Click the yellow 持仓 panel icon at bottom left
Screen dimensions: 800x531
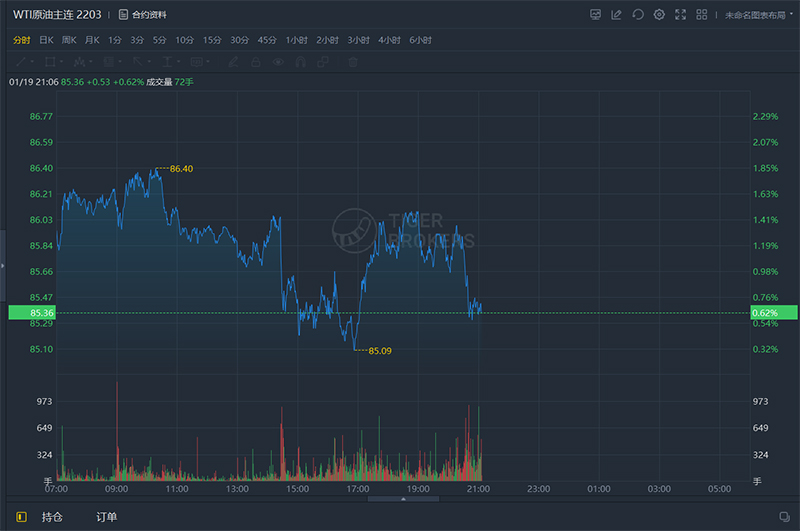tap(21, 517)
